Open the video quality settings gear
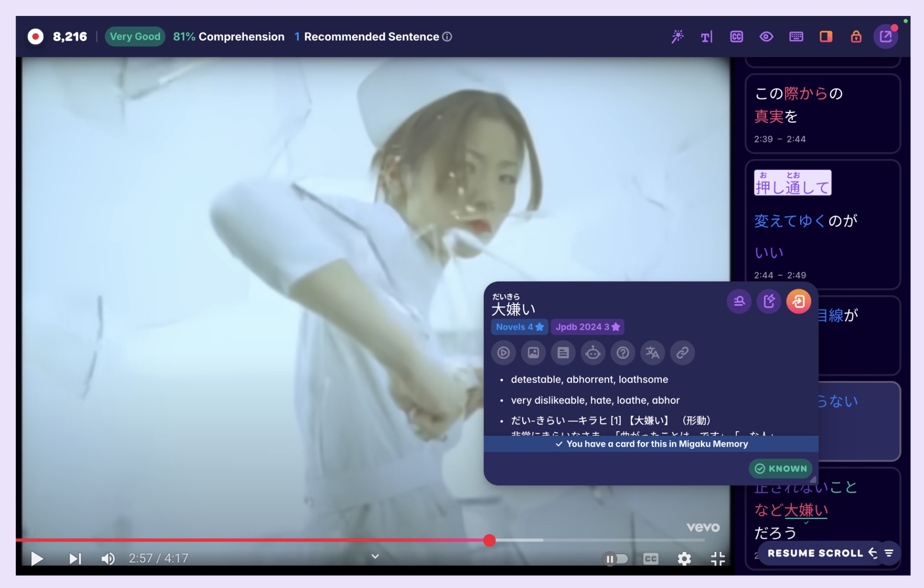Viewport: 924px width, 588px height. point(684,558)
